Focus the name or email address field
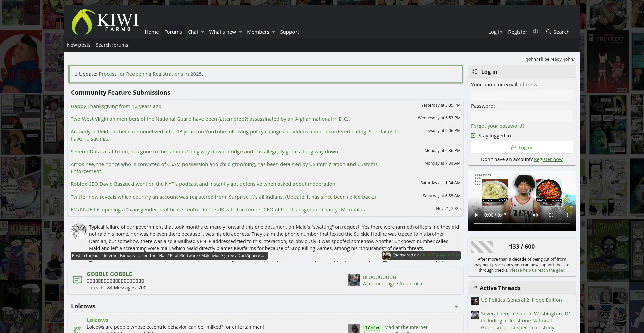The height and width of the screenshot is (333, 644). coord(522,95)
